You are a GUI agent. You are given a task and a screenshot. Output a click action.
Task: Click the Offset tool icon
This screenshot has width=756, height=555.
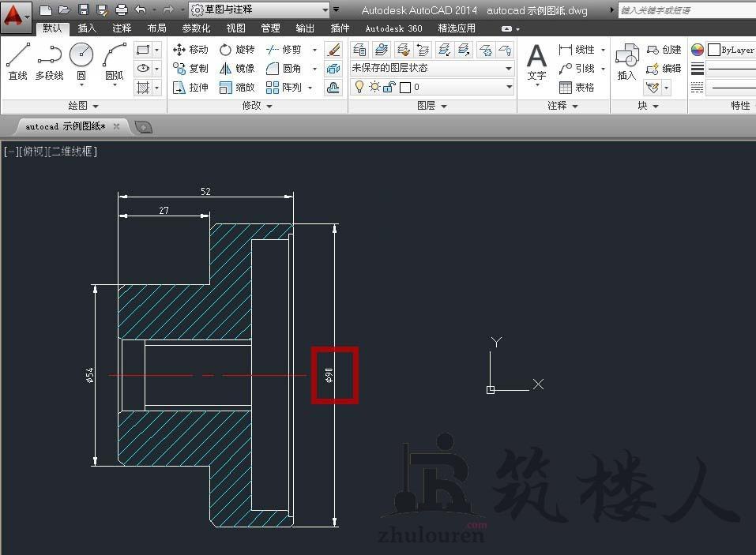333,88
